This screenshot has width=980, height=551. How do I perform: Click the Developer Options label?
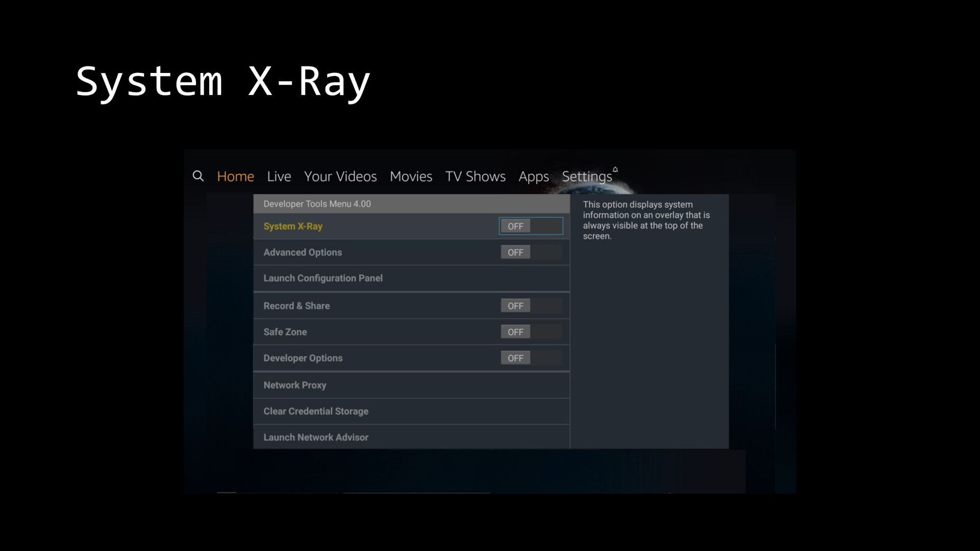pyautogui.click(x=303, y=358)
